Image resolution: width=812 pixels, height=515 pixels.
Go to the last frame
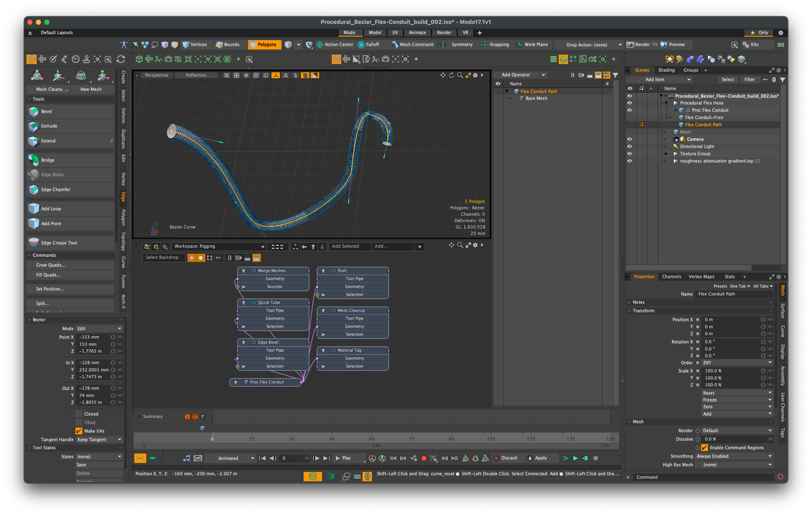(326, 458)
